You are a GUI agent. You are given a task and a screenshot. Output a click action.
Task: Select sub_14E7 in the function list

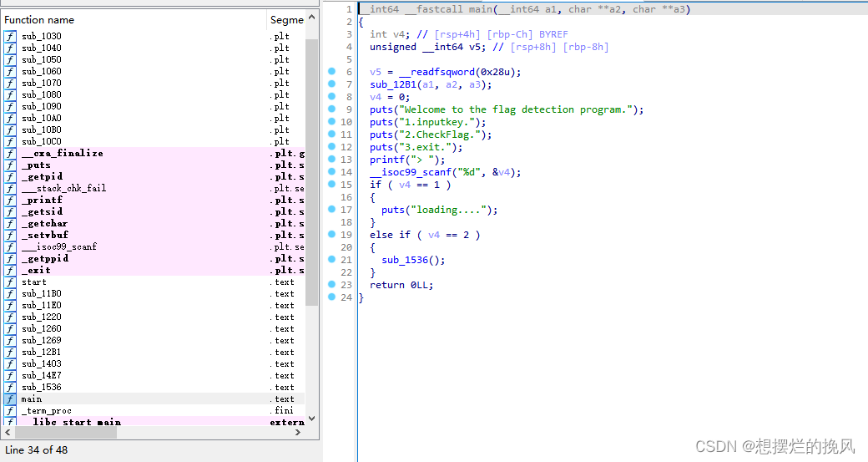click(x=42, y=375)
